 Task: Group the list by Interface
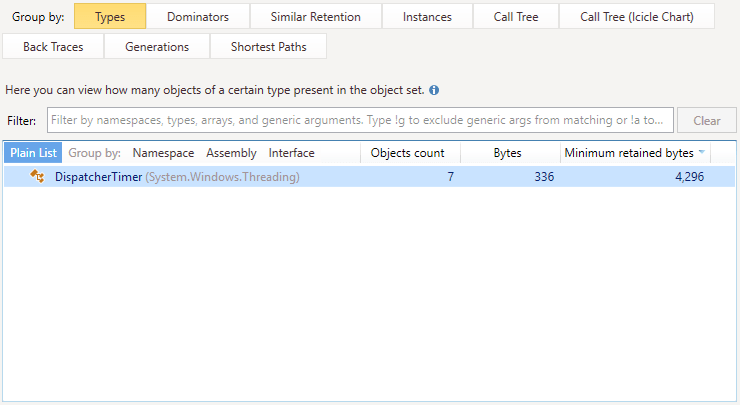(x=291, y=153)
